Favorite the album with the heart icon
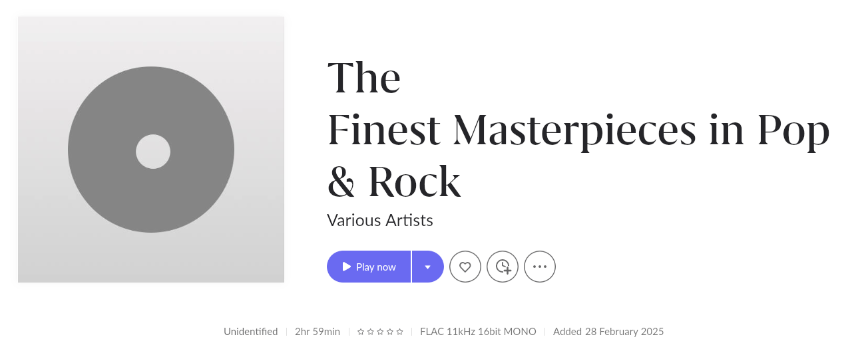The width and height of the screenshot is (868, 357). [465, 267]
